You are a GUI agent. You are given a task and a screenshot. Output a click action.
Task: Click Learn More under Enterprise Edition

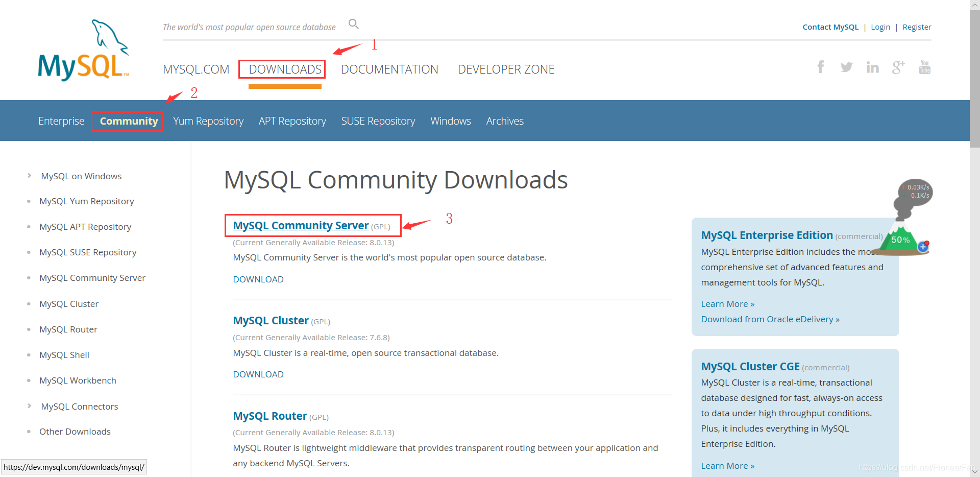(727, 304)
